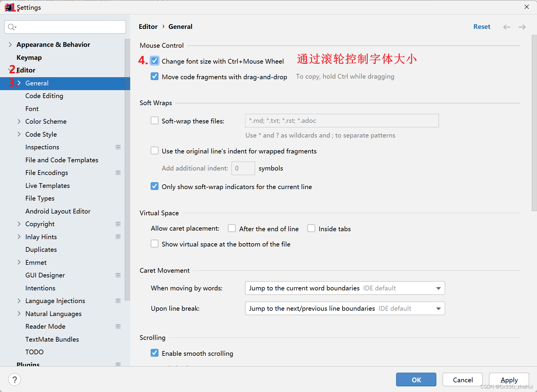Select Intentions settings page
Screen dimensions: 537x392
pyautogui.click(x=40, y=288)
